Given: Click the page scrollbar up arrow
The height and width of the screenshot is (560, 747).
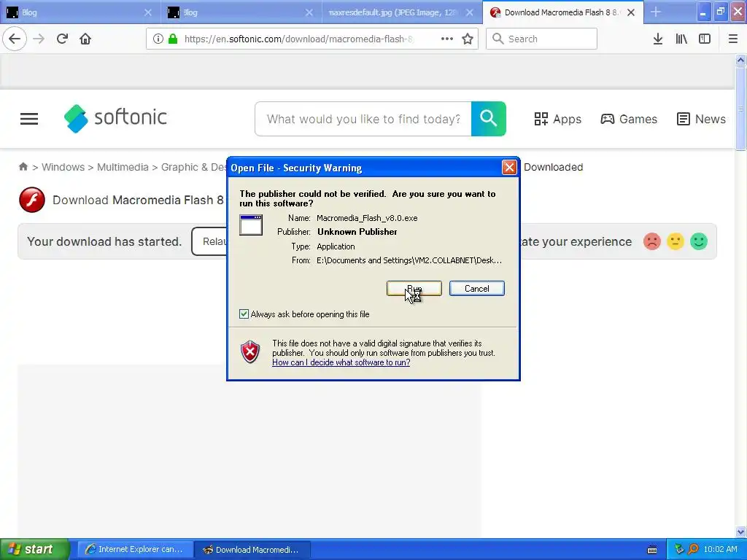Looking at the screenshot, I should 740,60.
